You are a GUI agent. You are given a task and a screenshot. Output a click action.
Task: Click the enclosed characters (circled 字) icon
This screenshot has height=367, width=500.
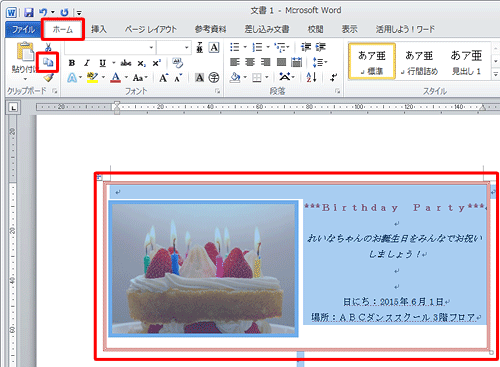pos(214,78)
